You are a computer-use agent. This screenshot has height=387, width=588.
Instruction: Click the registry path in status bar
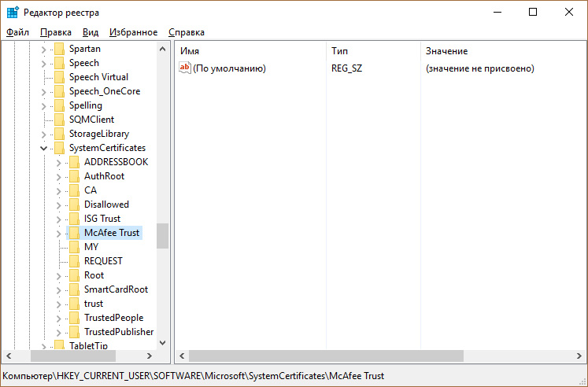pyautogui.click(x=194, y=376)
